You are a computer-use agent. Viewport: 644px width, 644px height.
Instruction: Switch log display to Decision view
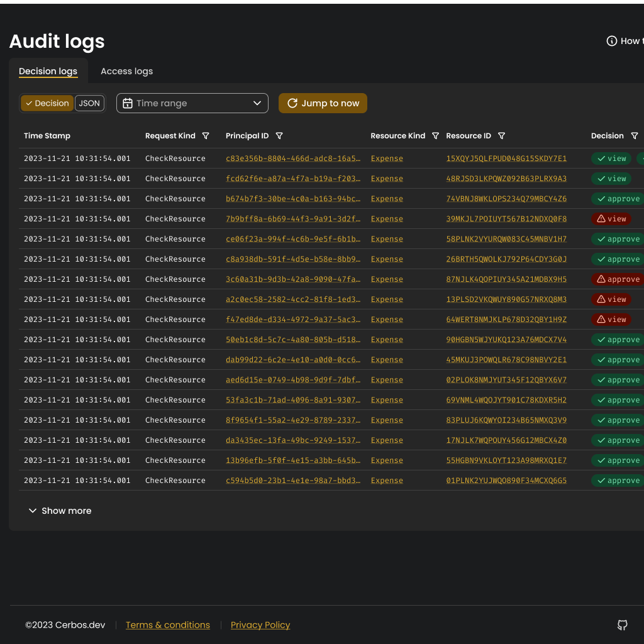(47, 103)
